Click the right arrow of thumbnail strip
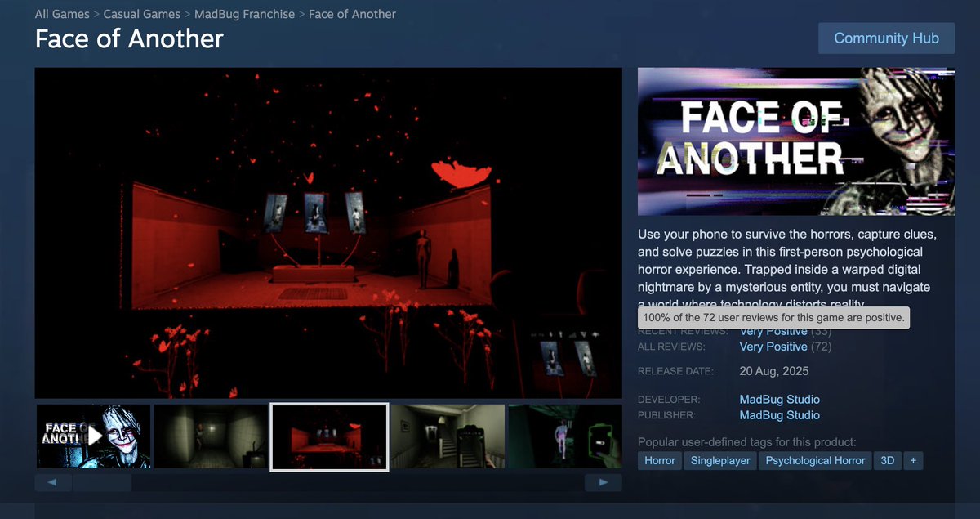This screenshot has height=519, width=980. (x=604, y=482)
